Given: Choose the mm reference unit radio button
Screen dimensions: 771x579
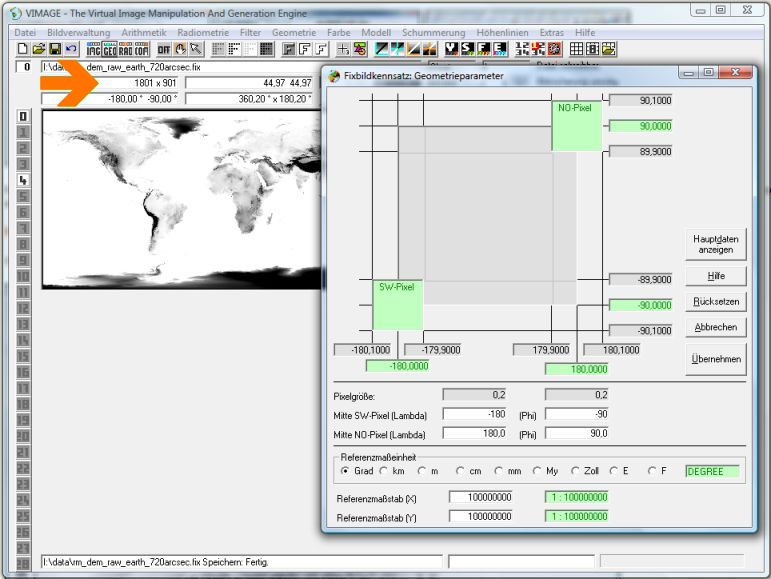Looking at the screenshot, I should [497, 471].
